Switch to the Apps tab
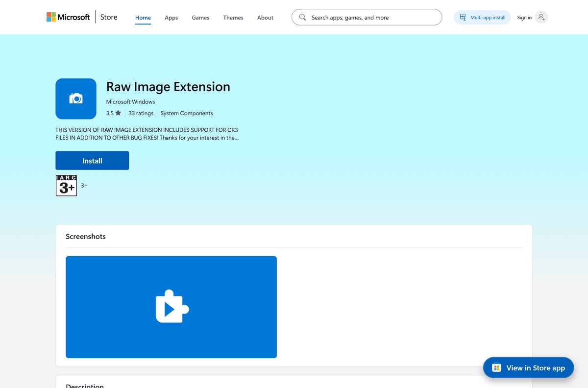This screenshot has height=388, width=588. click(x=171, y=18)
